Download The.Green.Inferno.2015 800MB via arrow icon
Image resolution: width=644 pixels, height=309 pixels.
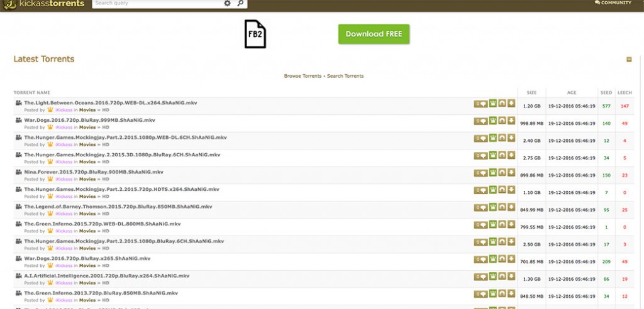pos(511,224)
